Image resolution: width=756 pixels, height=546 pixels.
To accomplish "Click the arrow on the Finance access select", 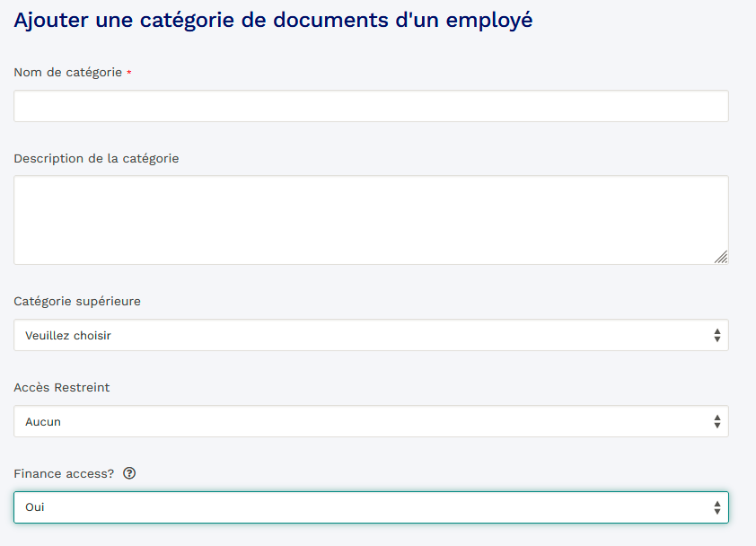I will click(x=716, y=507).
